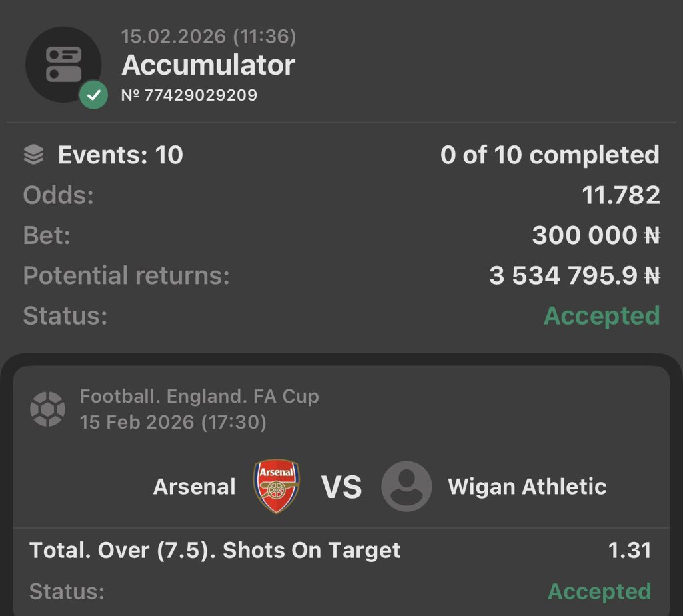Tap the match card's Accepted status
The width and height of the screenshot is (683, 616).
(599, 591)
